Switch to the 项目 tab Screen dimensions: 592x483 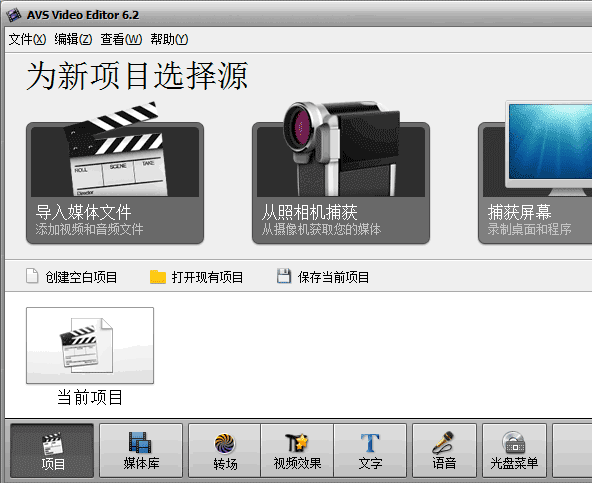pyautogui.click(x=52, y=451)
